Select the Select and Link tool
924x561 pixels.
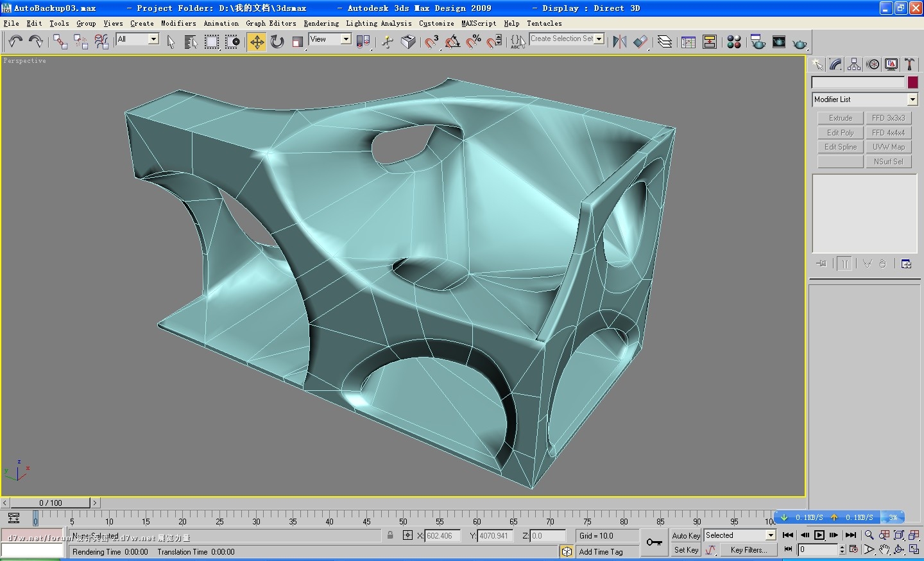tap(60, 42)
